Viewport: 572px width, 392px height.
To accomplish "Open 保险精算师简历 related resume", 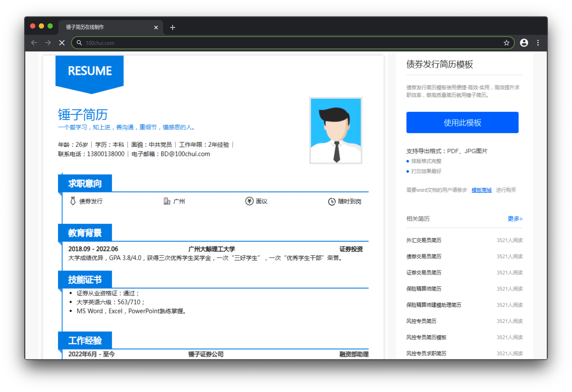I will coord(424,289).
